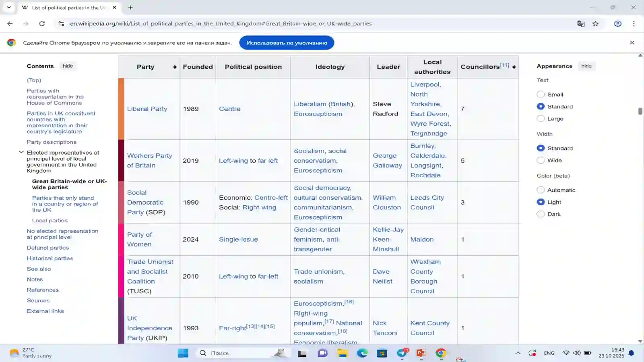This screenshot has width=644, height=362.
Task: Select Dark color mode
Action: [541, 214]
